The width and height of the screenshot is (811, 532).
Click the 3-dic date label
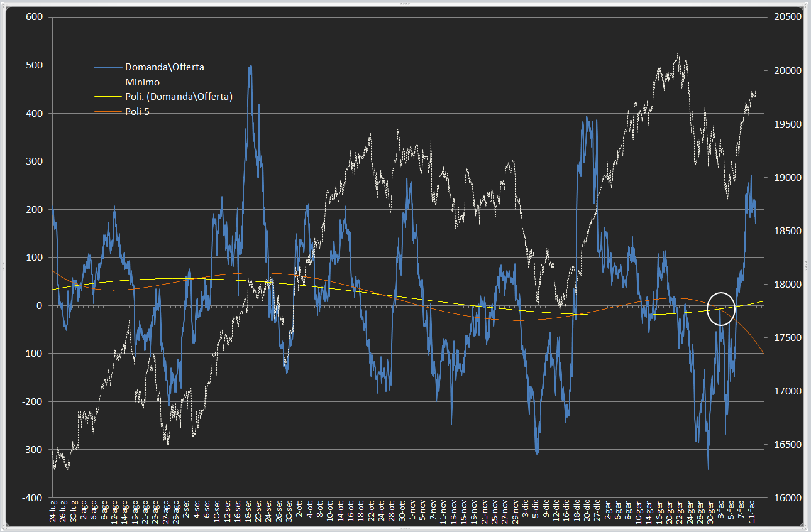[526, 509]
